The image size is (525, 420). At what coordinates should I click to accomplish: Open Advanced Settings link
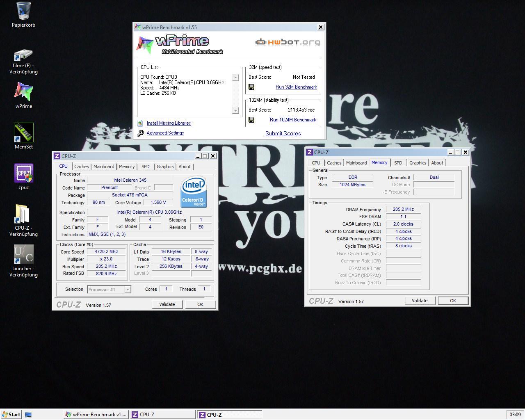point(165,133)
